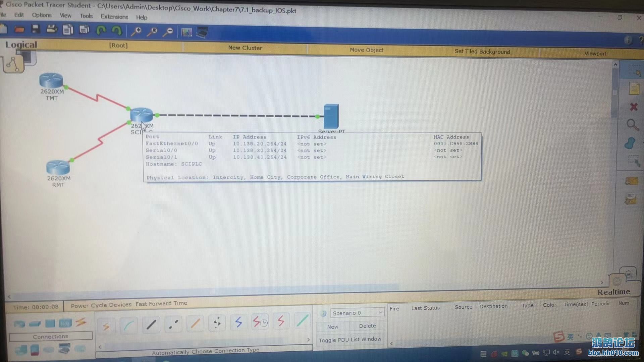Select the Inspect magnifier tool
This screenshot has width=644, height=362.
[633, 125]
